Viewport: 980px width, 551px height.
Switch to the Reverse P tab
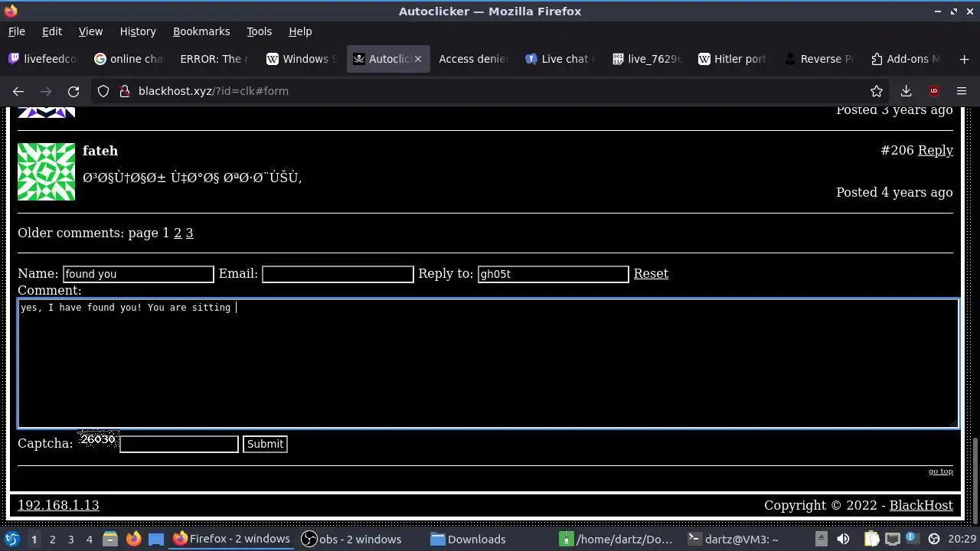(818, 59)
